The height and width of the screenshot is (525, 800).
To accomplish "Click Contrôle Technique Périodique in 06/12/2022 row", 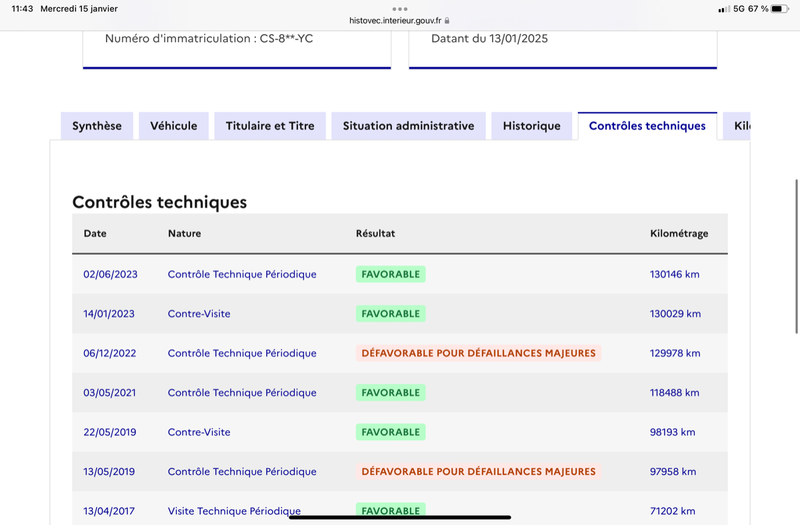I will pos(242,353).
